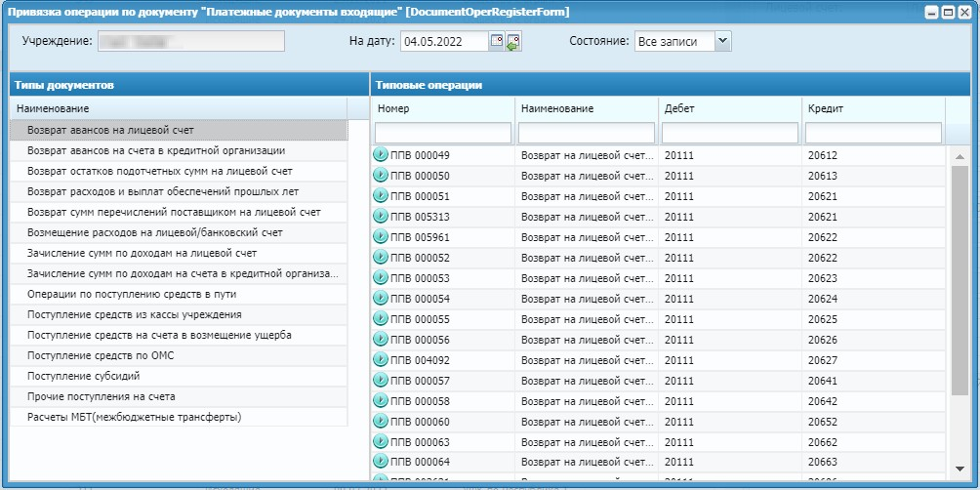This screenshot has width=980, height=490.
Task: Open the Состояние dropdown arrow
Action: tap(722, 42)
